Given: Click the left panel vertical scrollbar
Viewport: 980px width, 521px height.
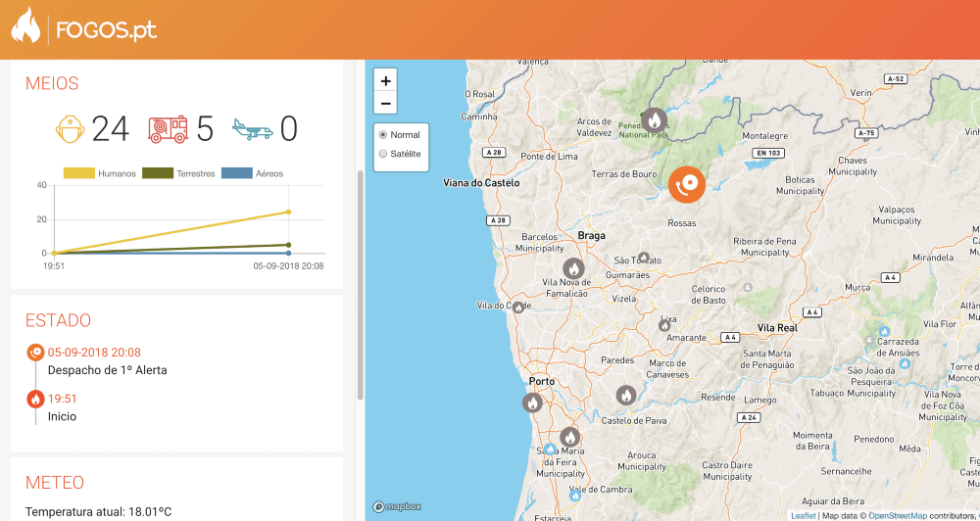Looking at the screenshot, I should click(360, 284).
